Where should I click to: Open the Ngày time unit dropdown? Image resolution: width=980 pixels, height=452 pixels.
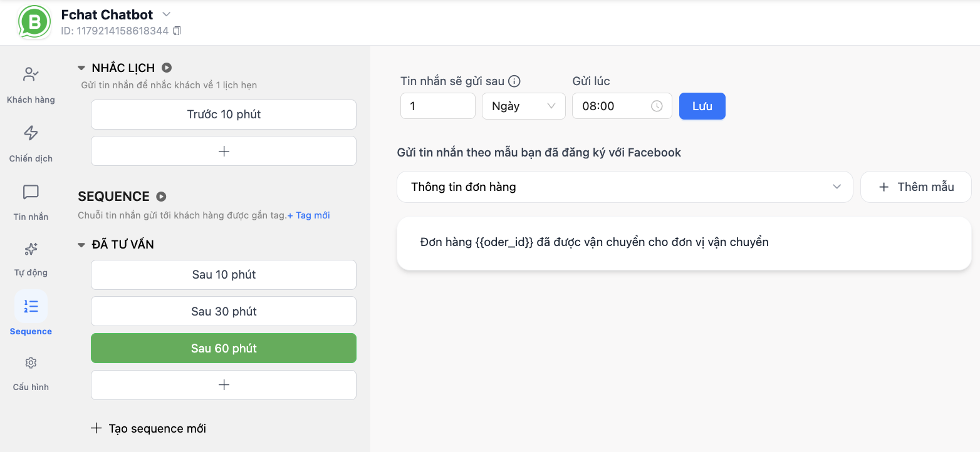click(x=524, y=106)
